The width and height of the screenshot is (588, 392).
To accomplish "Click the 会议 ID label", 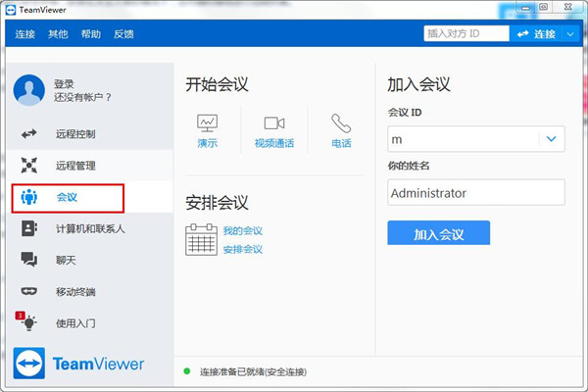I will click(x=405, y=112).
